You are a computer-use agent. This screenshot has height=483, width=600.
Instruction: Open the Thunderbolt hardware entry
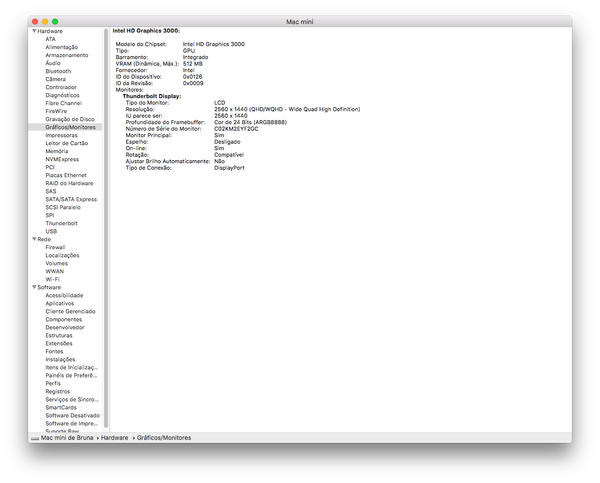point(61,223)
